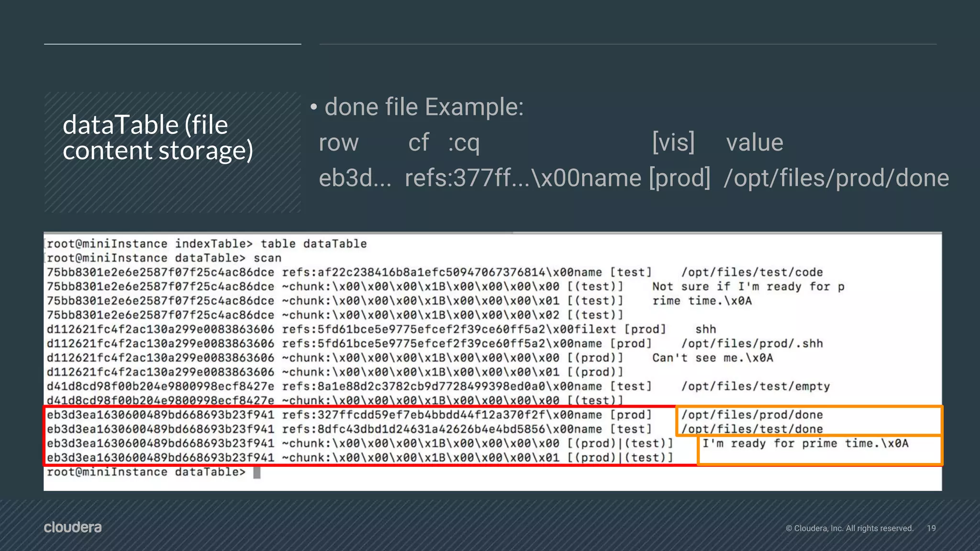
Task: Click the "/opt/files/prod/done" value in the example line
Action: [836, 178]
